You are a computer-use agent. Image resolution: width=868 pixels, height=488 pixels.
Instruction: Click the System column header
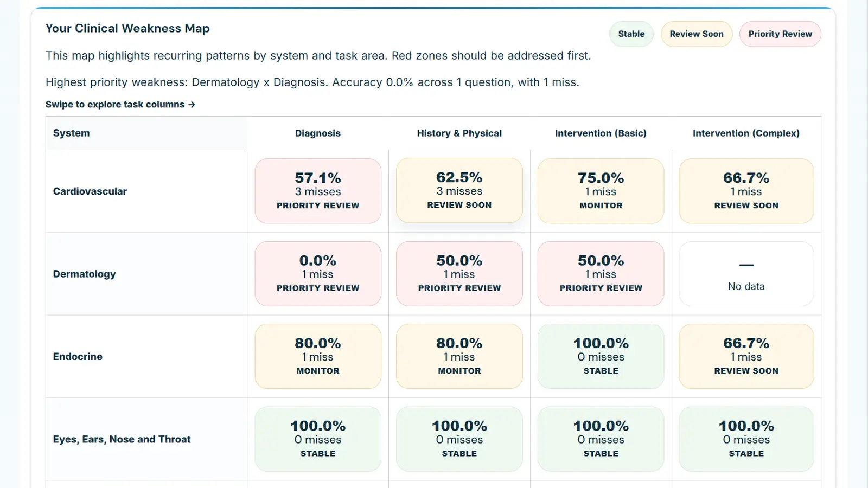pyautogui.click(x=71, y=133)
